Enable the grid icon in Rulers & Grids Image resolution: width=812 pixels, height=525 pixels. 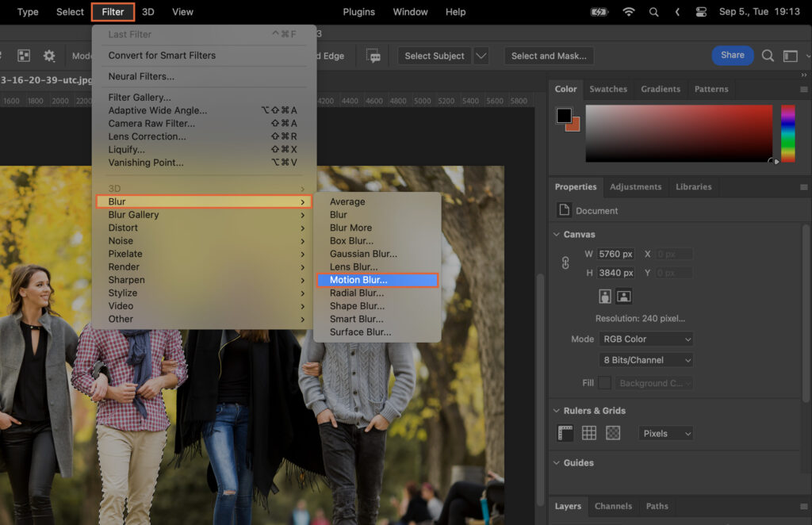click(588, 433)
